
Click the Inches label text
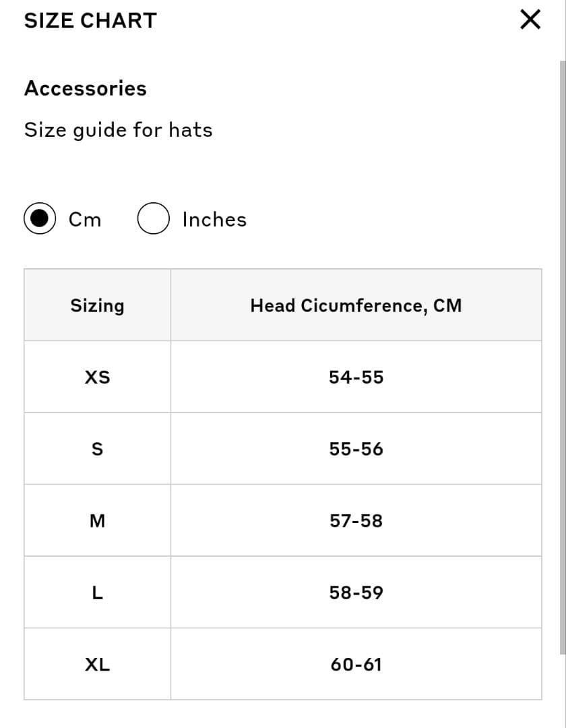click(x=214, y=220)
